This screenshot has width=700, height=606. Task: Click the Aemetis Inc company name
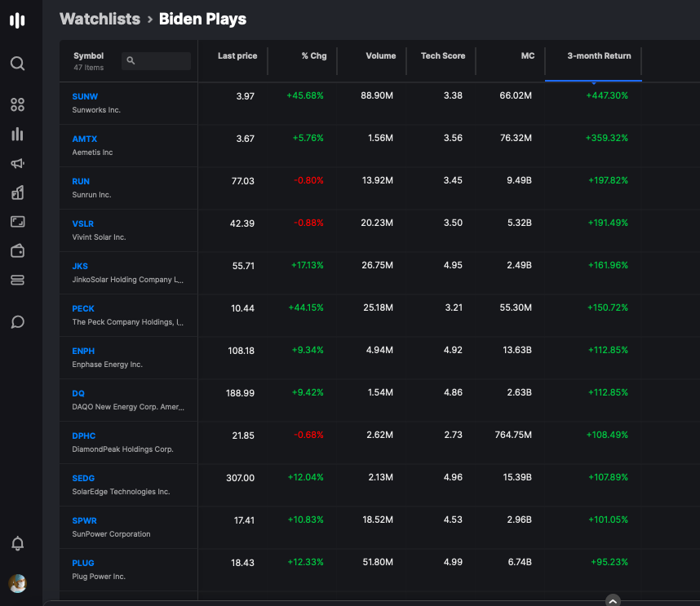92,153
